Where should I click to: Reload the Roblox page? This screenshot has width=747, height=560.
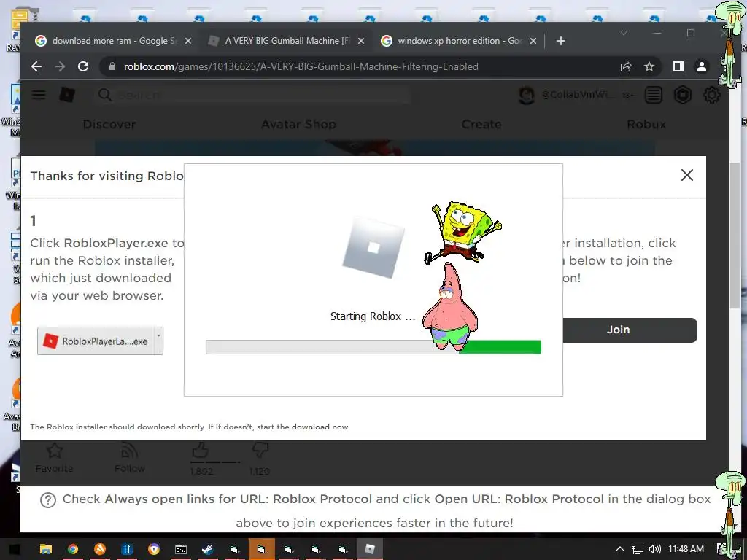(83, 66)
